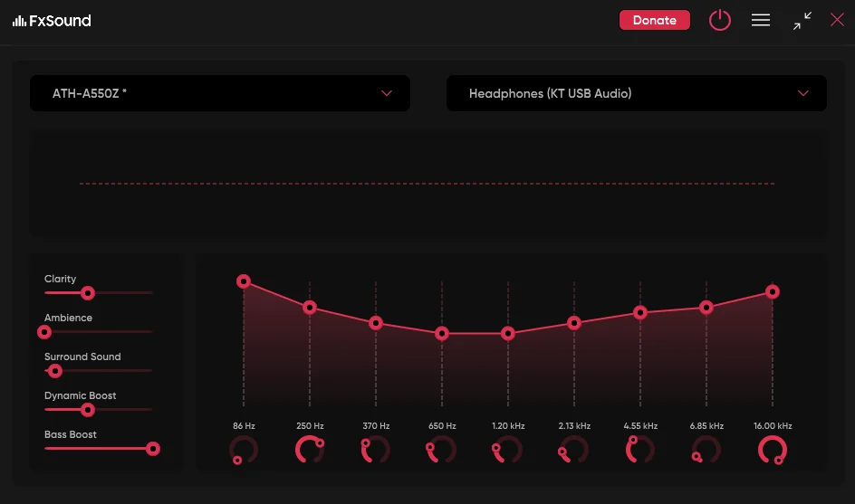Click the 2.13 kHz frequency label

(574, 425)
